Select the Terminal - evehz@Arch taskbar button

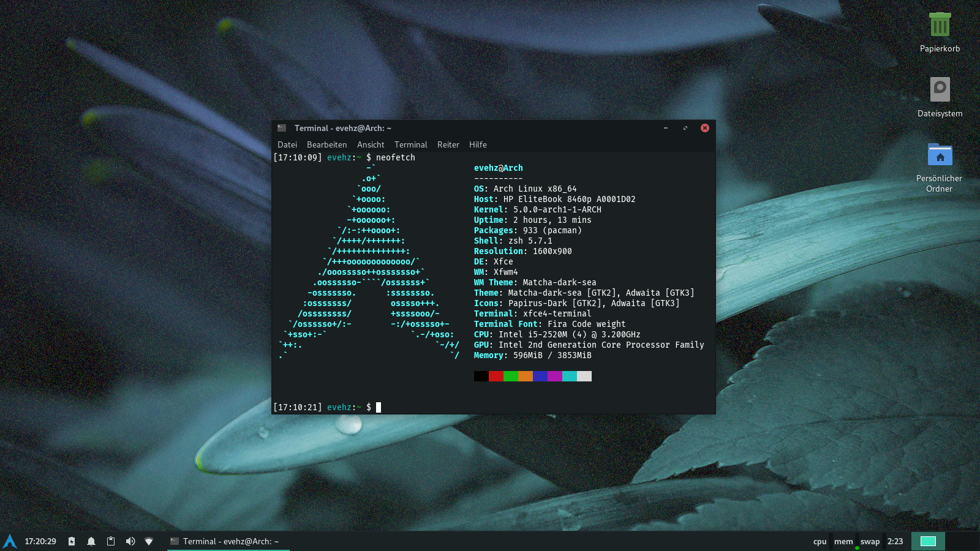coord(228,541)
